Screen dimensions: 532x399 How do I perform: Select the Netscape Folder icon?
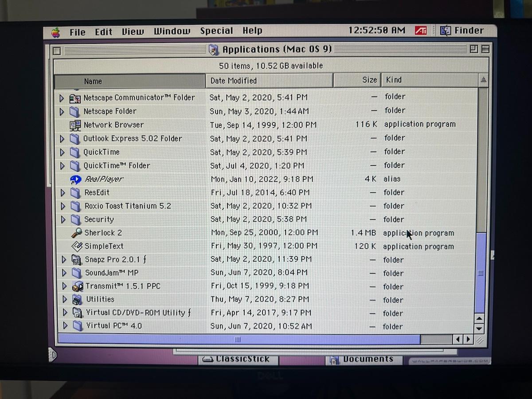pyautogui.click(x=75, y=112)
